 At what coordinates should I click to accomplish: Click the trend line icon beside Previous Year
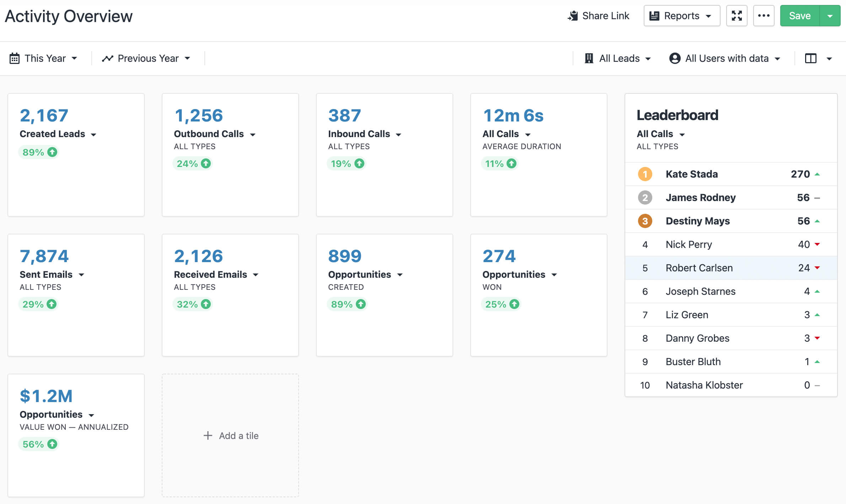point(107,58)
